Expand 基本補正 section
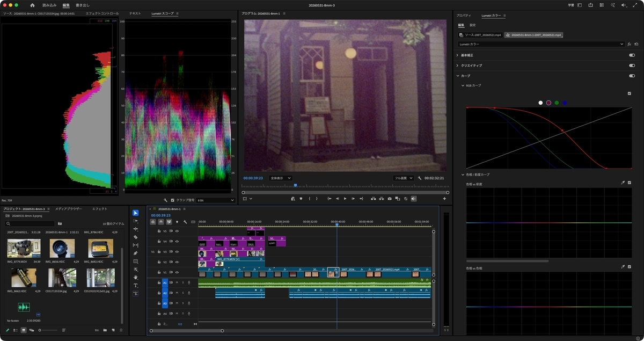The height and width of the screenshot is (341, 644). tap(457, 55)
